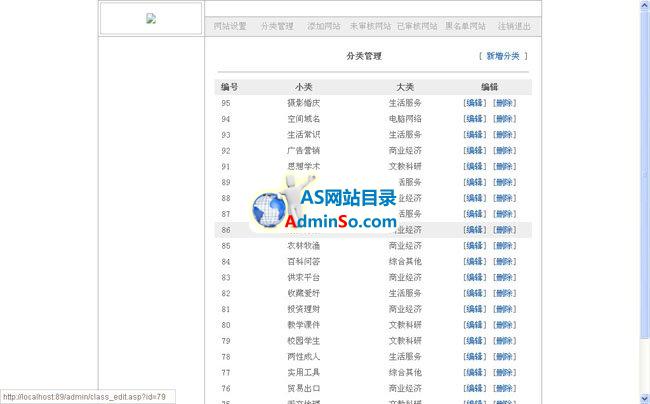Delete category 95 摄影婚庆

pos(504,103)
